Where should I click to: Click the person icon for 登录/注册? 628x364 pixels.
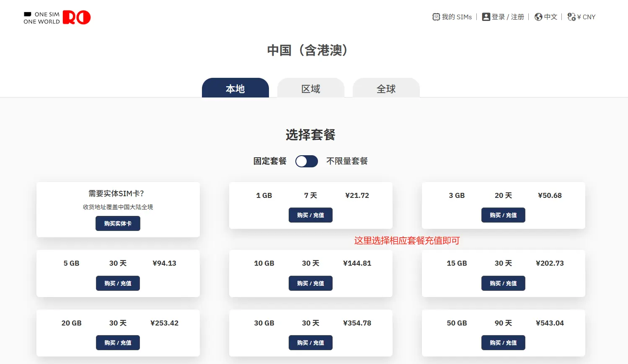pos(486,17)
